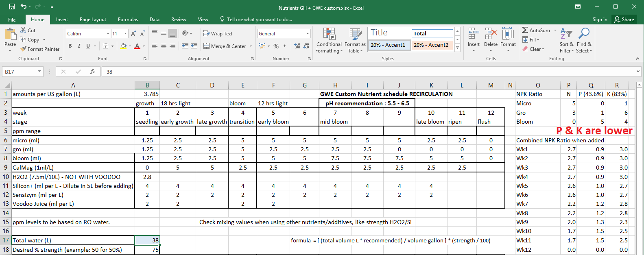Click the Save icon in title bar
The width and height of the screenshot is (644, 255).
[12, 7]
